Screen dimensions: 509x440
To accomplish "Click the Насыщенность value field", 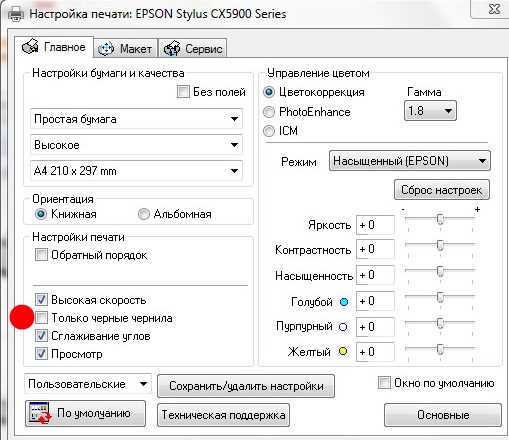I will 375,275.
